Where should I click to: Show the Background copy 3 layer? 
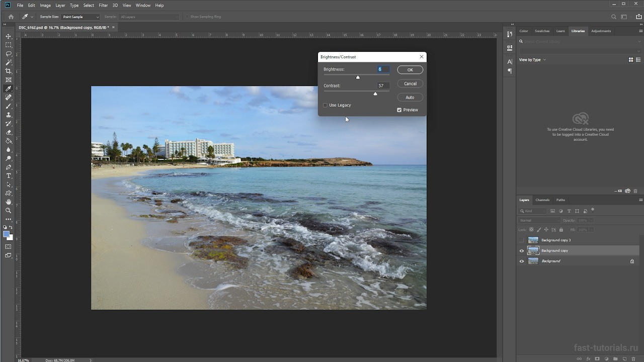tap(522, 240)
